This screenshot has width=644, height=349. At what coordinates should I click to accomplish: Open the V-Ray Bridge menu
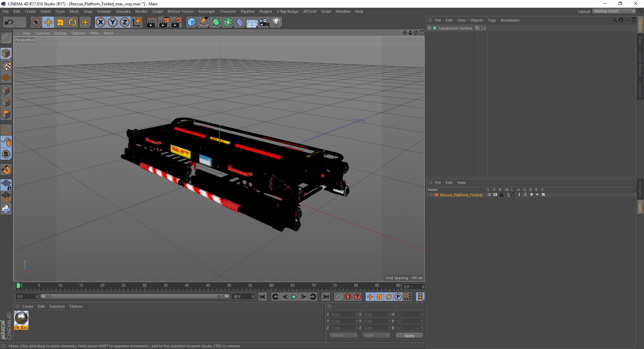pyautogui.click(x=287, y=11)
